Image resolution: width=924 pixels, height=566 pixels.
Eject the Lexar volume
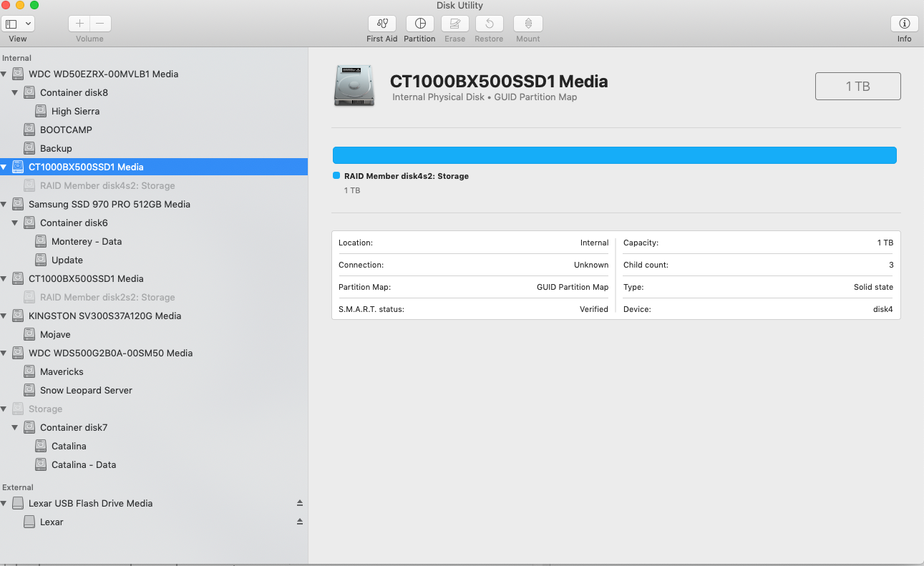(300, 522)
